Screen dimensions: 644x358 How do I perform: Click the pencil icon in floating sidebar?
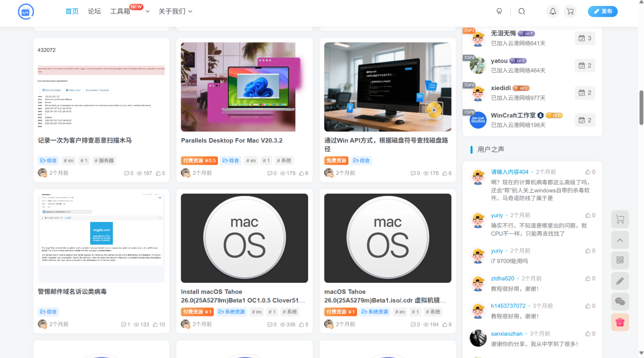620,281
